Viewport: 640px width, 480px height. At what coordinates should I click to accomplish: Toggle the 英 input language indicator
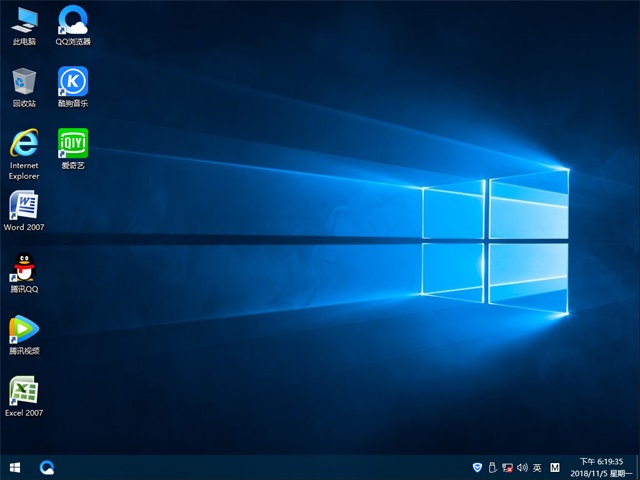537,467
